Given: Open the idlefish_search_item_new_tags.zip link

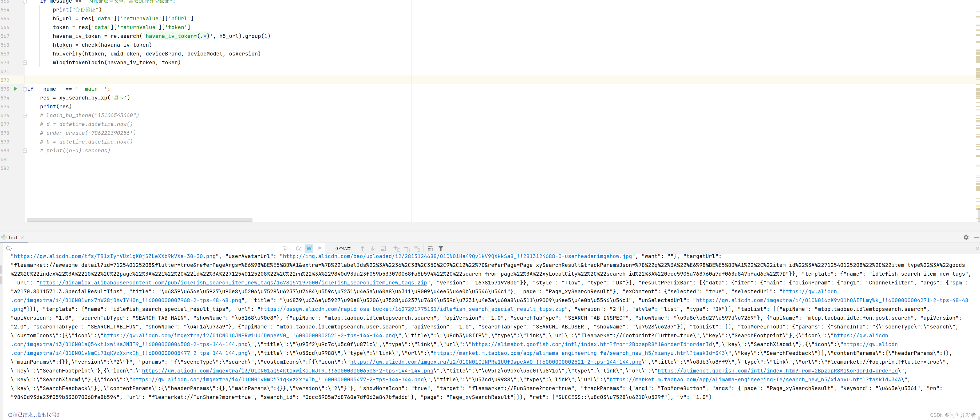Looking at the screenshot, I should pos(233,283).
